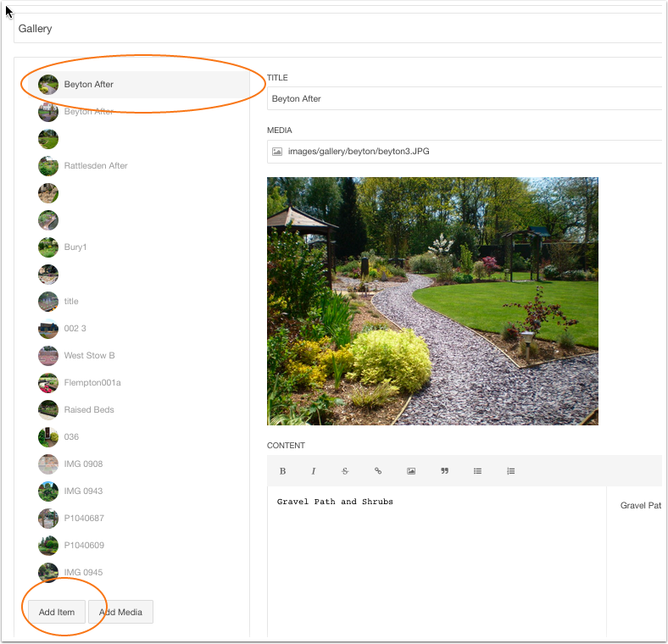Screen dimensions: 668x644
Task: Select the 036 gallery item
Action: tap(138, 436)
